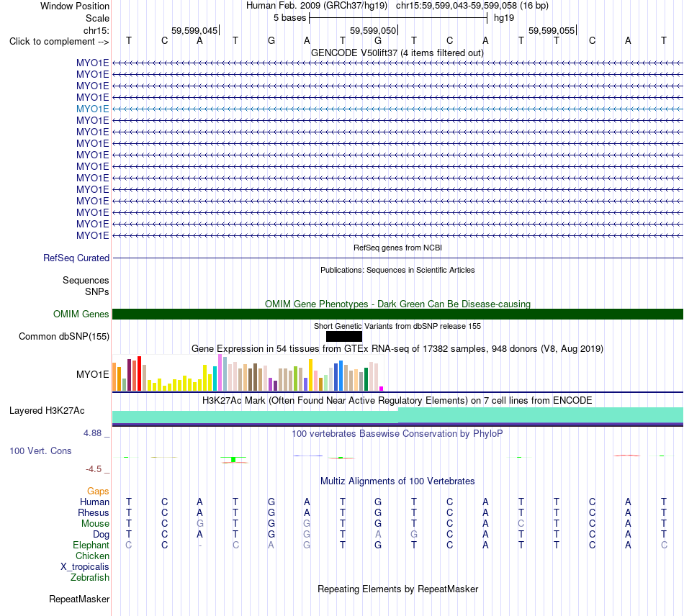This screenshot has width=684, height=616.
Task: Click the Scale label in the base position track
Action: 97,18
